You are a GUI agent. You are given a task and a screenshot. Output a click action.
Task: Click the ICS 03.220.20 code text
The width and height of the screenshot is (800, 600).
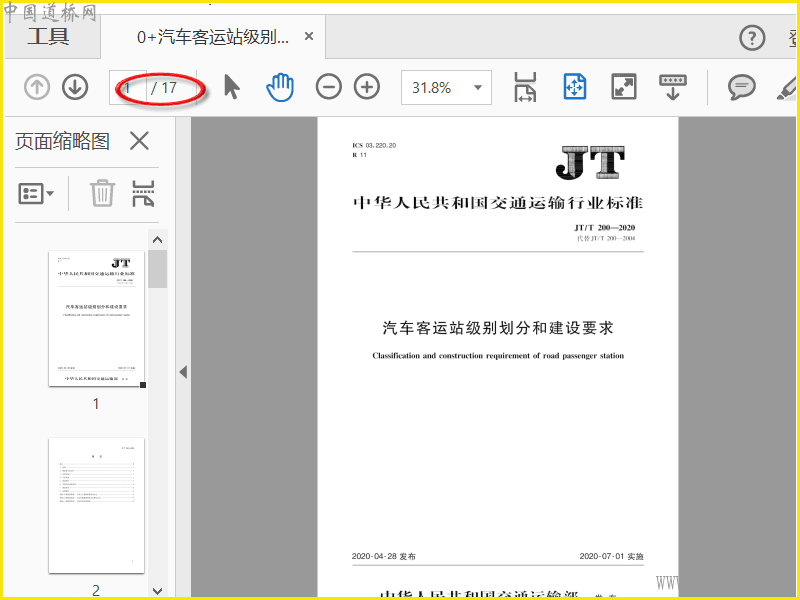coord(374,145)
